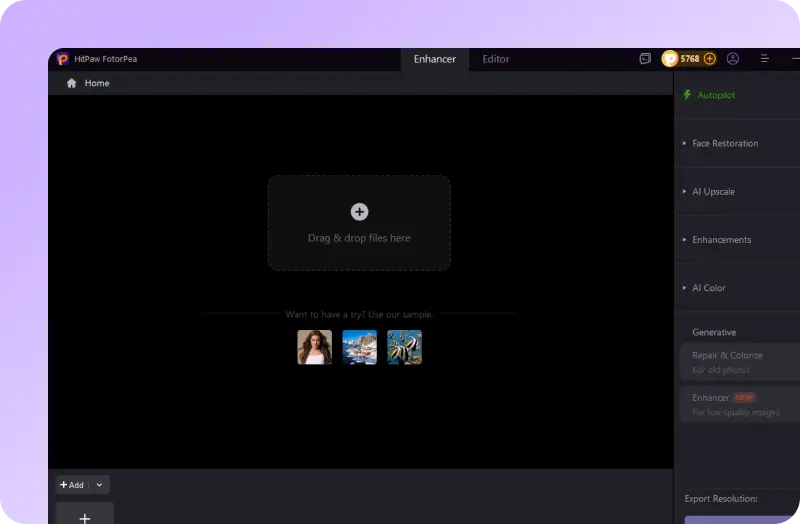Click the Home breadcrumb label
The width and height of the screenshot is (800, 524).
(97, 83)
